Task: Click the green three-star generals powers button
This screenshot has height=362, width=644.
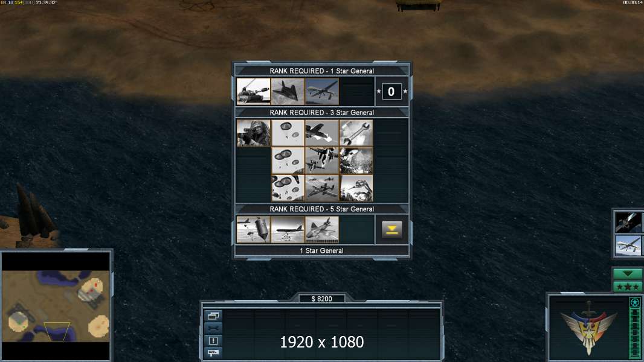Action: tap(628, 287)
